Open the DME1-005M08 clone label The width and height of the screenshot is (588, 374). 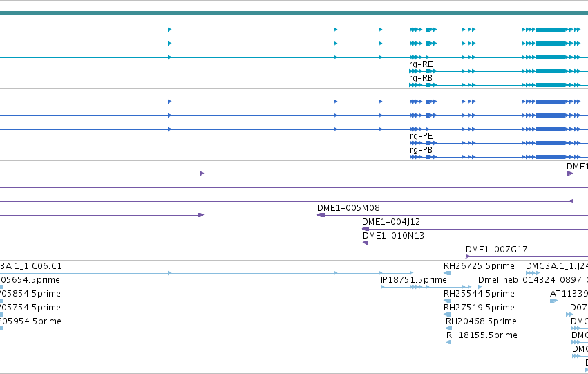[348, 208]
